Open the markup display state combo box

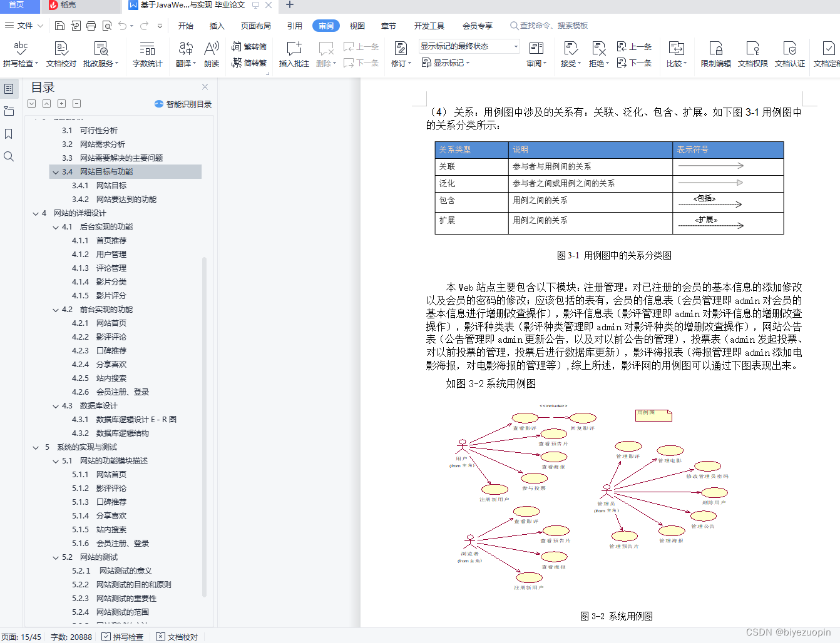pyautogui.click(x=469, y=46)
